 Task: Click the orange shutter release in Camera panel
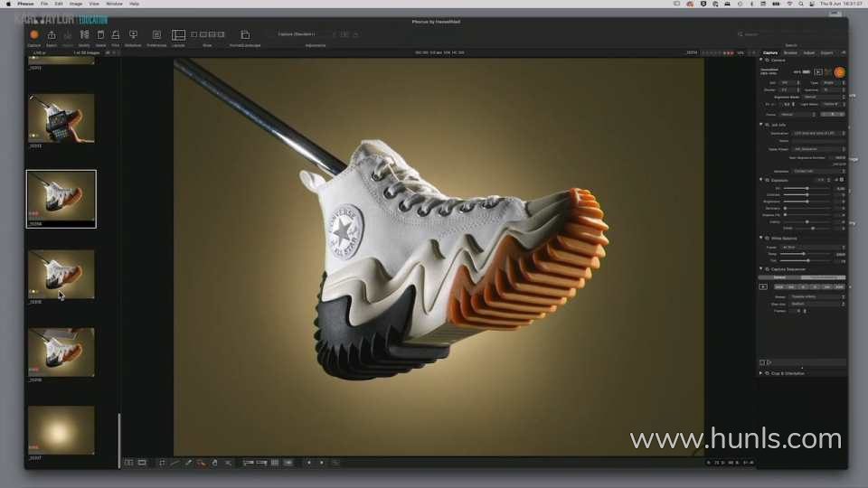(840, 72)
